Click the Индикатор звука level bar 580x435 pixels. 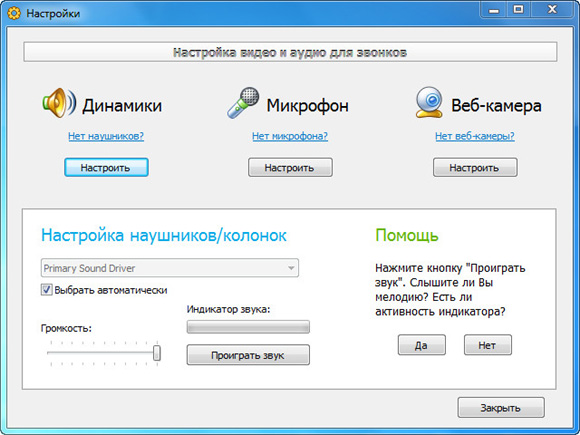click(248, 327)
